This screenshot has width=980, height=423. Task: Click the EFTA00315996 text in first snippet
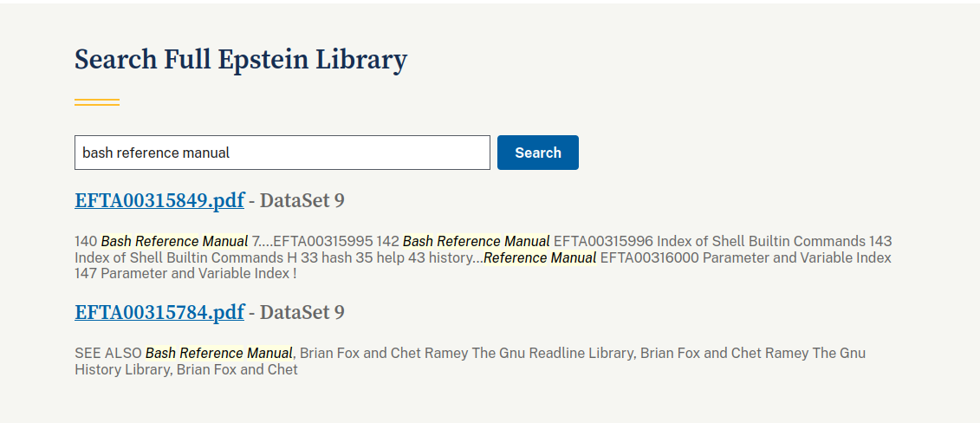604,242
